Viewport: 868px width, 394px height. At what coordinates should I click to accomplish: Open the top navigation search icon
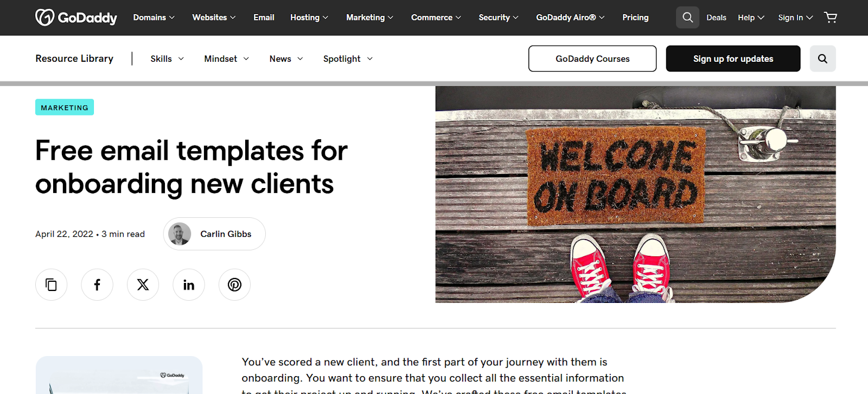(687, 17)
